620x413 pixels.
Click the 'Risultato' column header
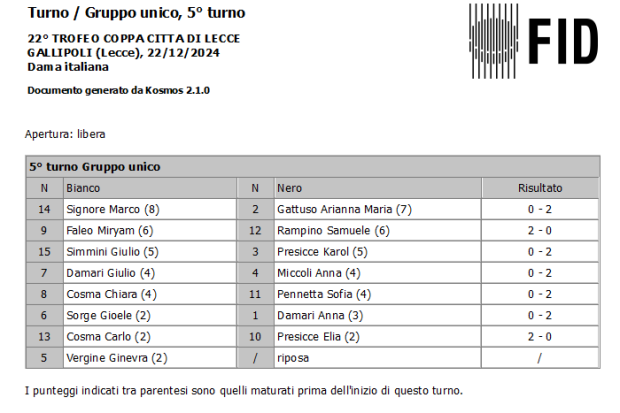[540, 188]
